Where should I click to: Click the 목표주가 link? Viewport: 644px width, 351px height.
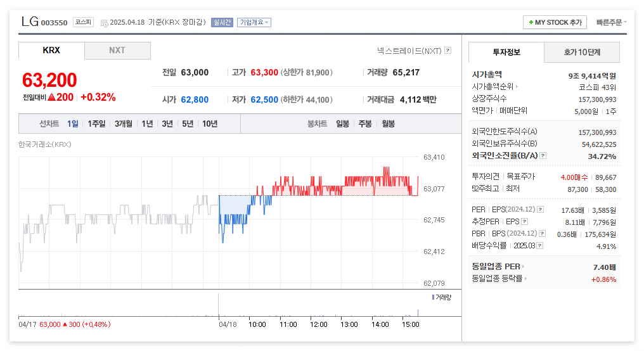coord(521,177)
